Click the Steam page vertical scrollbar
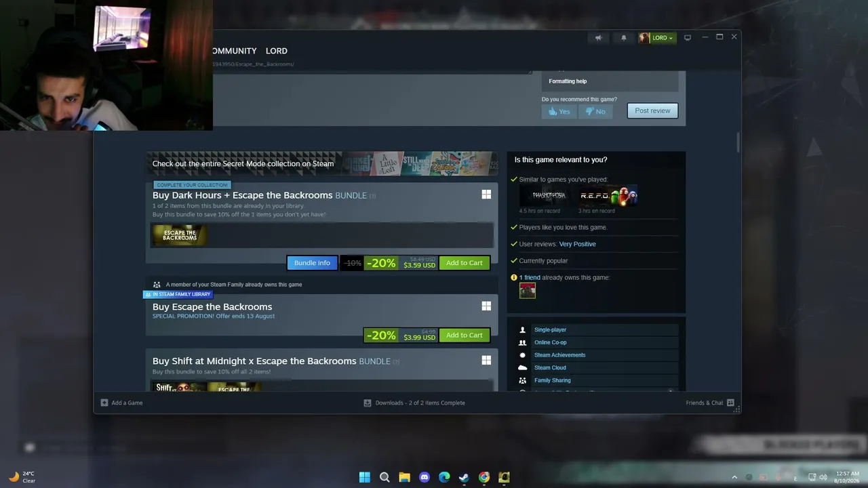Viewport: 868px width, 488px height. (737, 144)
